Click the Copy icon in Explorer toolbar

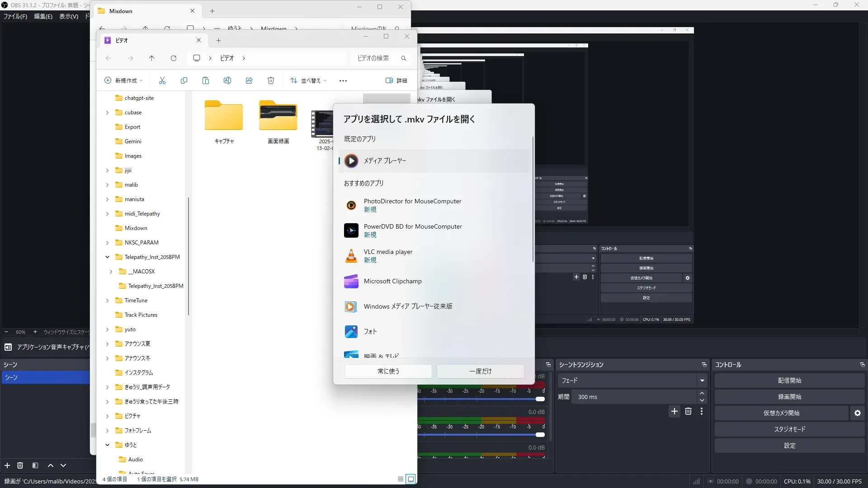[184, 80]
